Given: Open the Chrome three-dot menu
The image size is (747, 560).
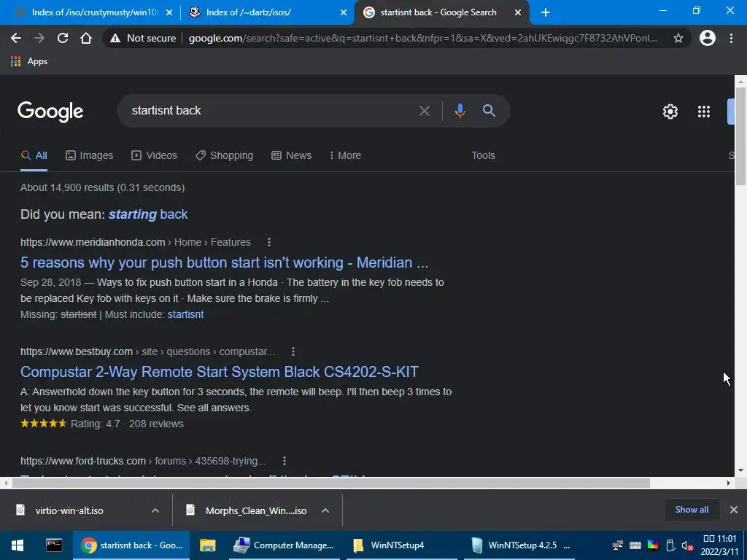Looking at the screenshot, I should 731,38.
